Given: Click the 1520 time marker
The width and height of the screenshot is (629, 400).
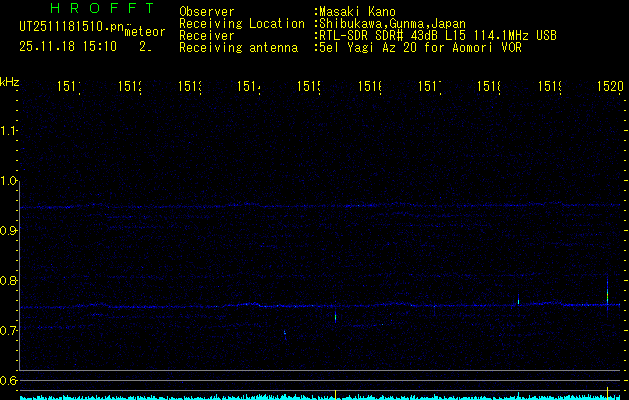Looking at the screenshot, I should (609, 88).
